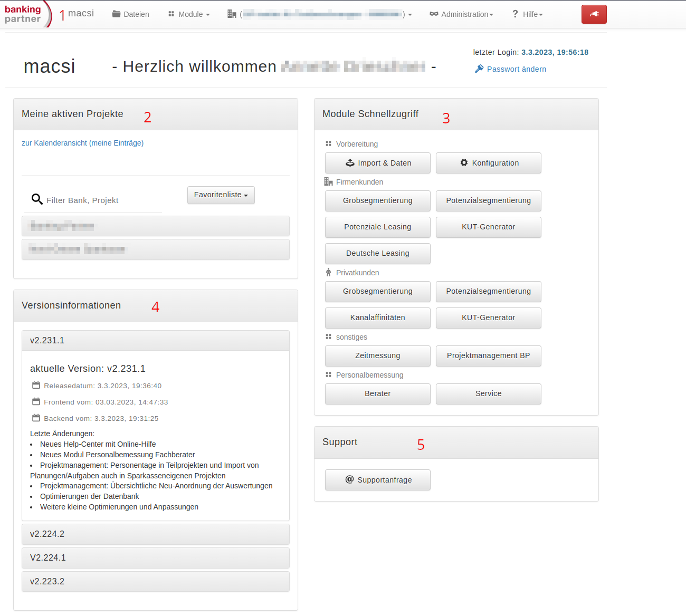Click the building icon beside Firmenkunden

click(x=328, y=181)
